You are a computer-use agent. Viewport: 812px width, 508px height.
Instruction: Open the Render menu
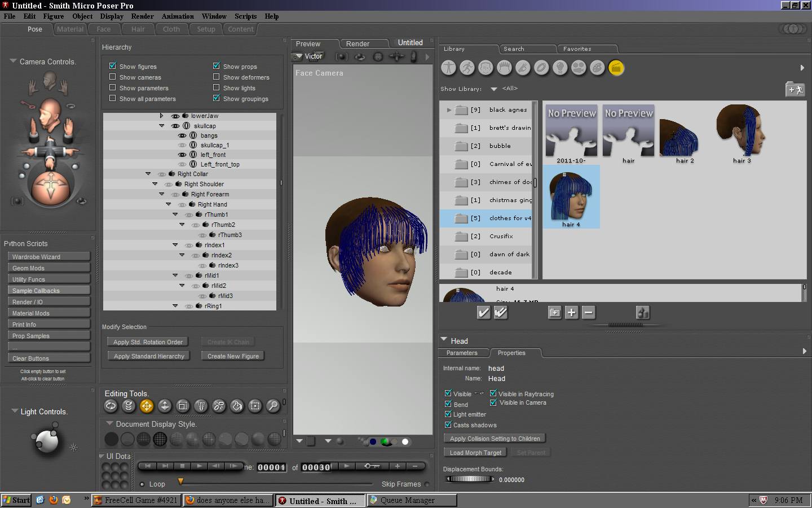(142, 16)
